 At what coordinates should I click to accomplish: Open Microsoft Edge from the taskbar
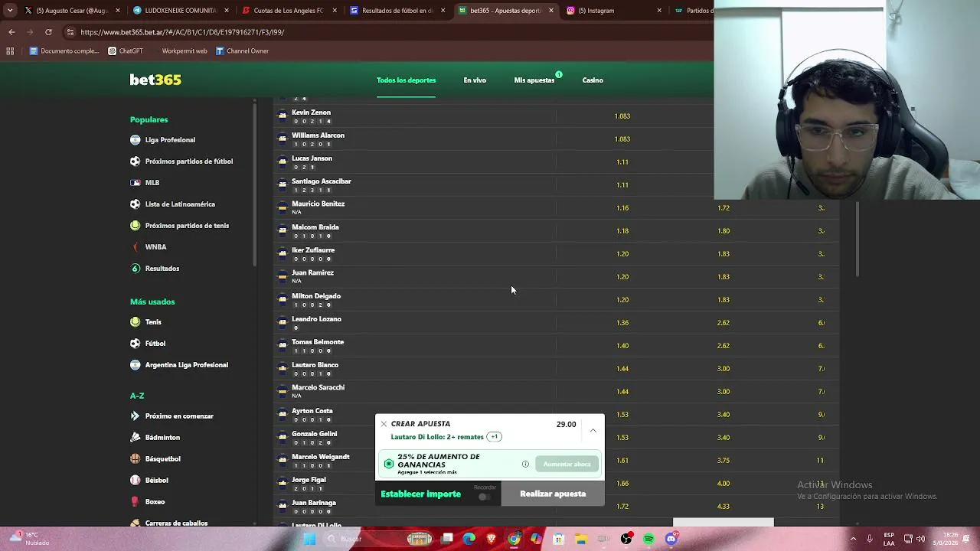click(x=469, y=539)
